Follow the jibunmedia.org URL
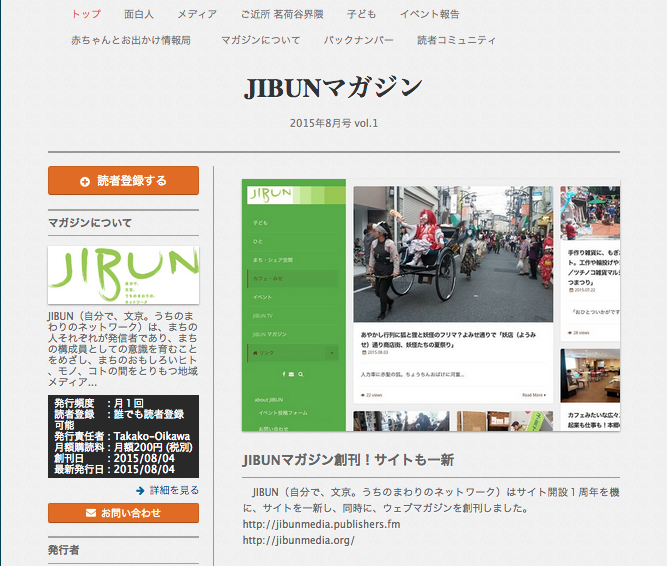Image resolution: width=667 pixels, height=566 pixels. tap(298, 540)
